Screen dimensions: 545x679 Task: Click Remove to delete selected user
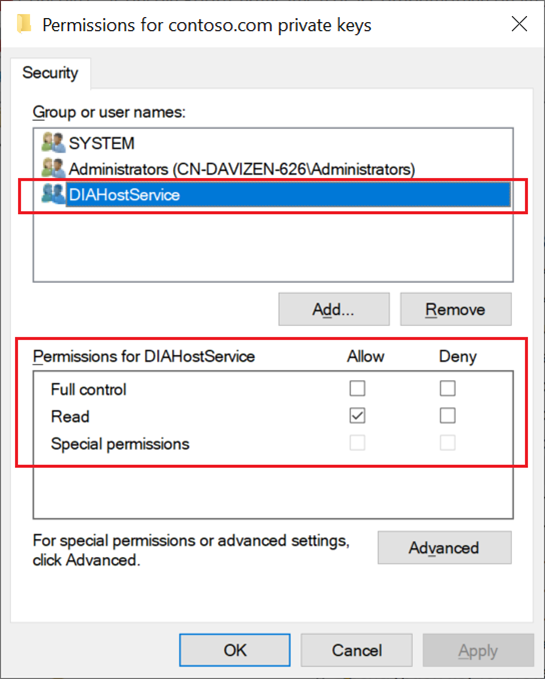(x=455, y=309)
